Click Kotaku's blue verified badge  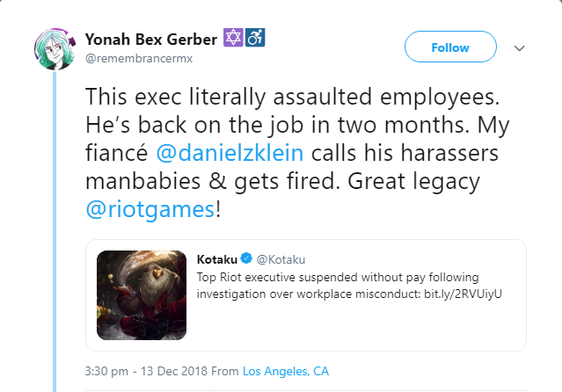click(246, 258)
